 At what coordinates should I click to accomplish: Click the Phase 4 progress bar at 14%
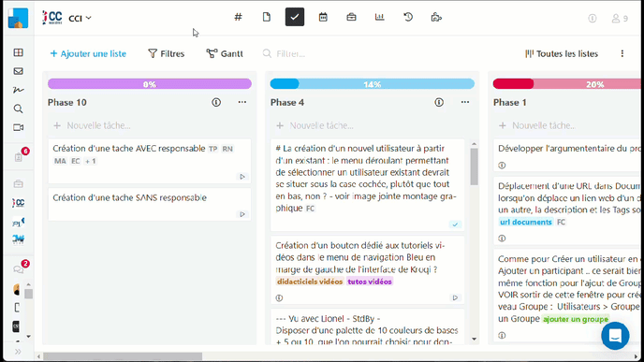pos(373,84)
